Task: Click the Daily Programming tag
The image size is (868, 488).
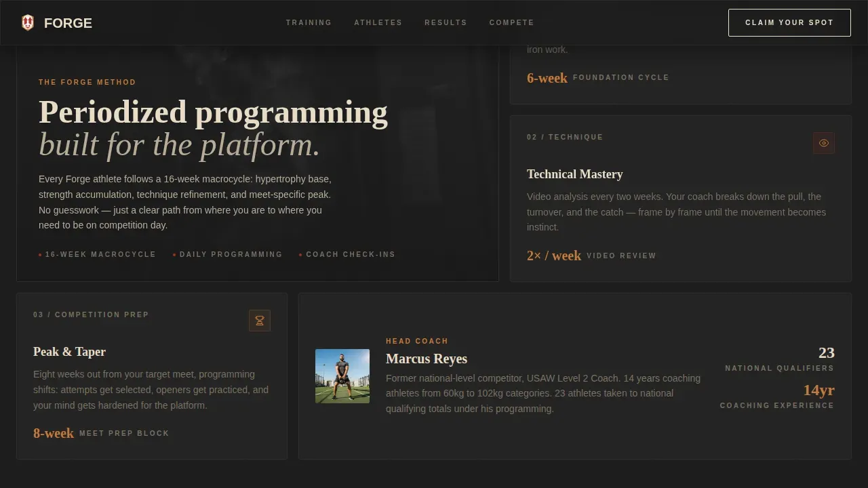Action: [x=228, y=255]
